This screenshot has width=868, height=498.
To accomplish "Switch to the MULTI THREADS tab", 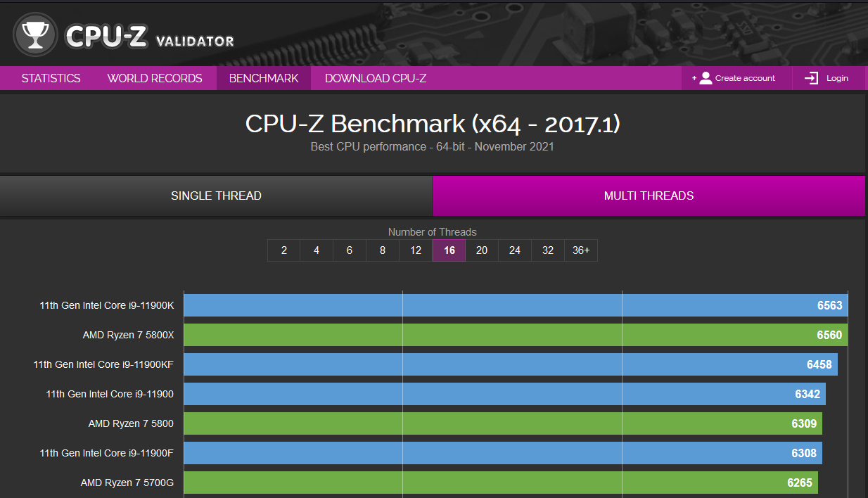I will [649, 196].
